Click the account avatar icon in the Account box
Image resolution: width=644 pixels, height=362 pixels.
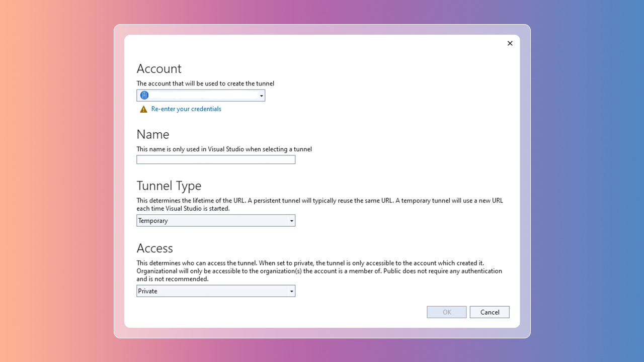click(144, 96)
